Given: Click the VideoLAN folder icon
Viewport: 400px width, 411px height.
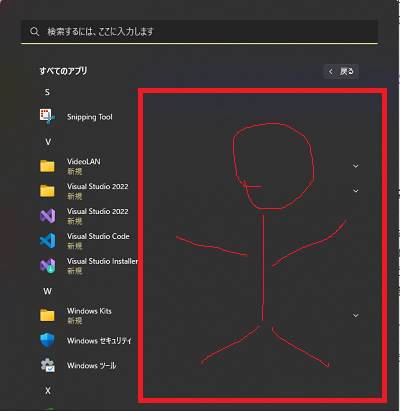Looking at the screenshot, I should pos(47,166).
